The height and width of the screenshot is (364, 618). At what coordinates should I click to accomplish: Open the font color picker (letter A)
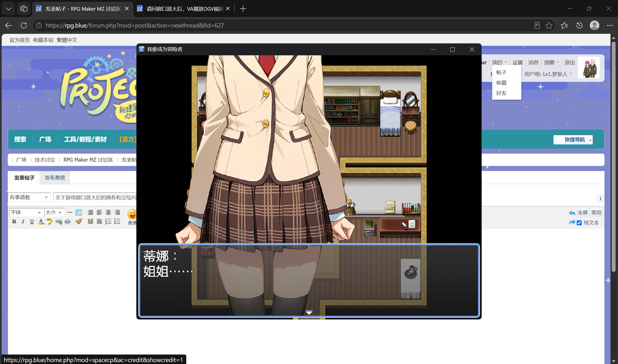coord(41,221)
